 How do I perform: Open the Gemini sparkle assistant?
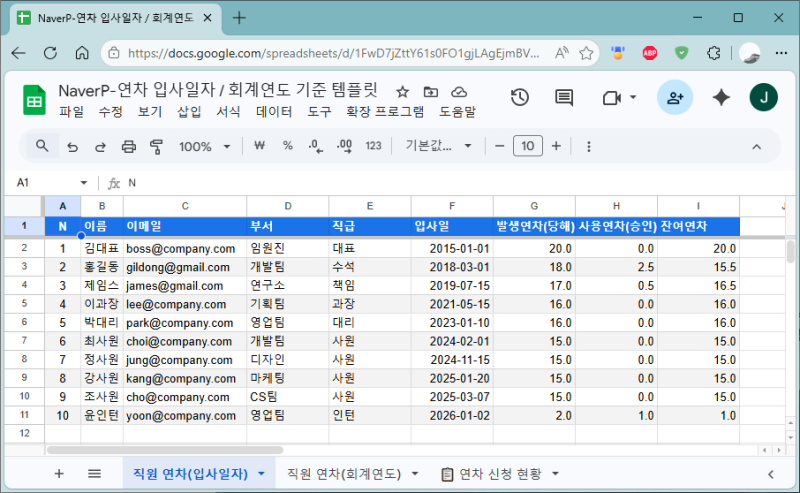(x=721, y=97)
